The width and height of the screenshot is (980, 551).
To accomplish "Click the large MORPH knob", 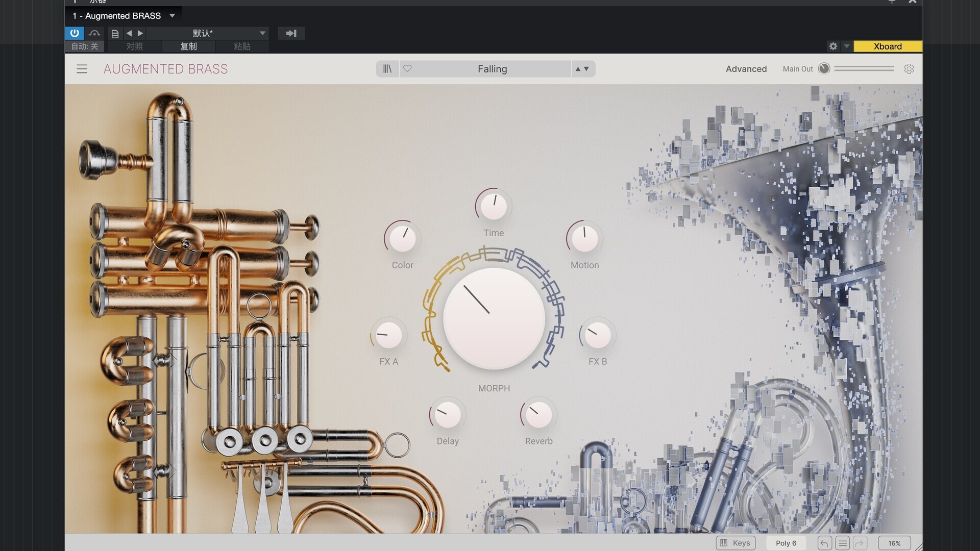I will click(x=494, y=318).
